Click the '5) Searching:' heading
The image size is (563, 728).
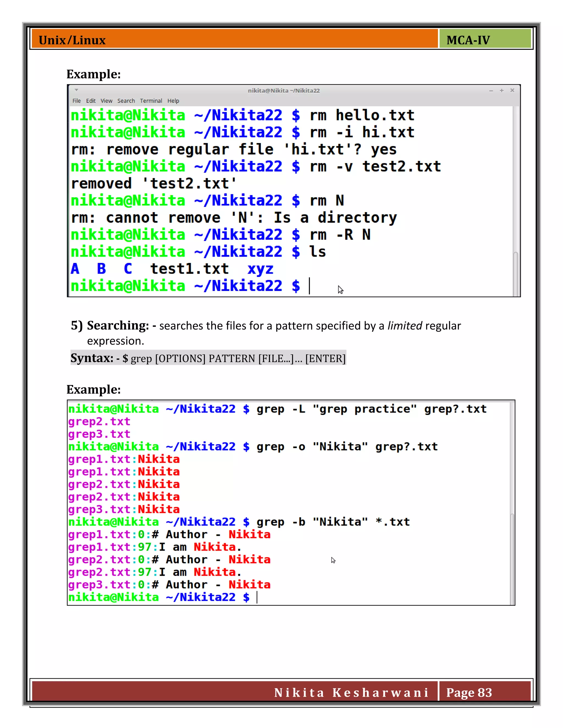[x=110, y=326]
